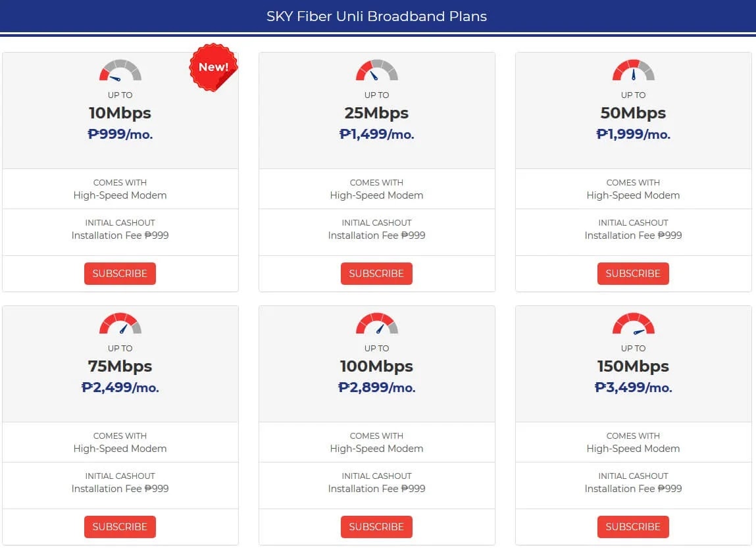
Task: Select the 10Mbps speed title
Action: (120, 113)
